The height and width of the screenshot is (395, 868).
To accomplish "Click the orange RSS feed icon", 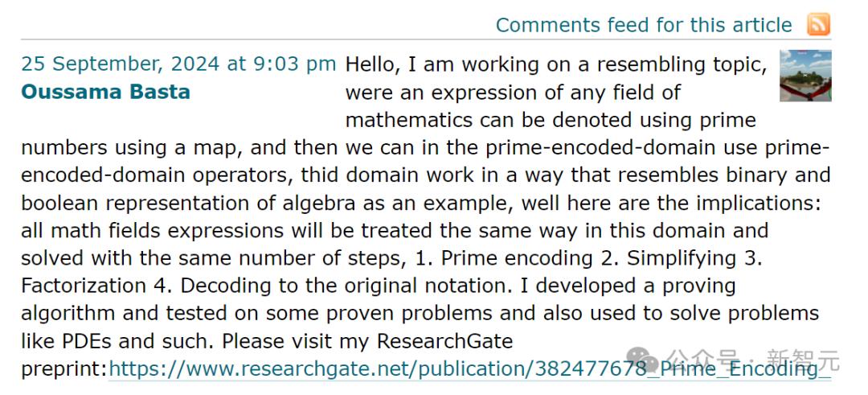I will (818, 25).
